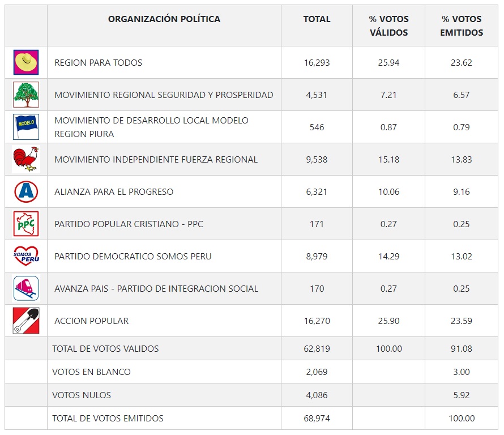Click the PPC green map logo
Screen dimensions: 504x435
click(x=26, y=224)
